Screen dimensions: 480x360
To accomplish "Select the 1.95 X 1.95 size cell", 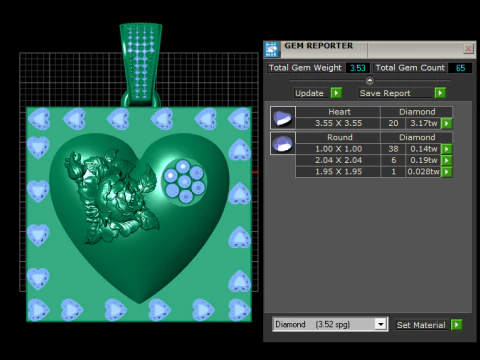I will tap(338, 172).
